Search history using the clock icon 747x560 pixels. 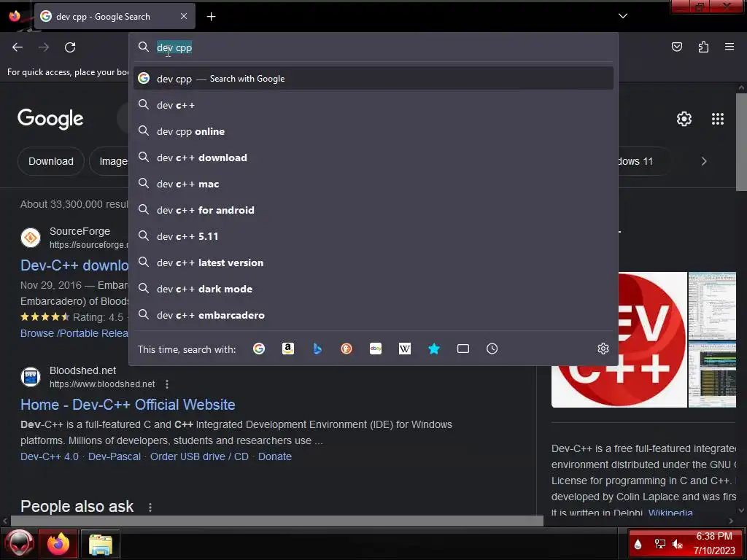492,349
